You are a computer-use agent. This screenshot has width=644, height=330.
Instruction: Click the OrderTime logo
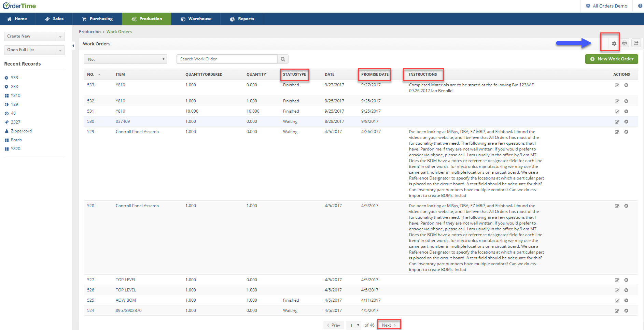coord(19,6)
